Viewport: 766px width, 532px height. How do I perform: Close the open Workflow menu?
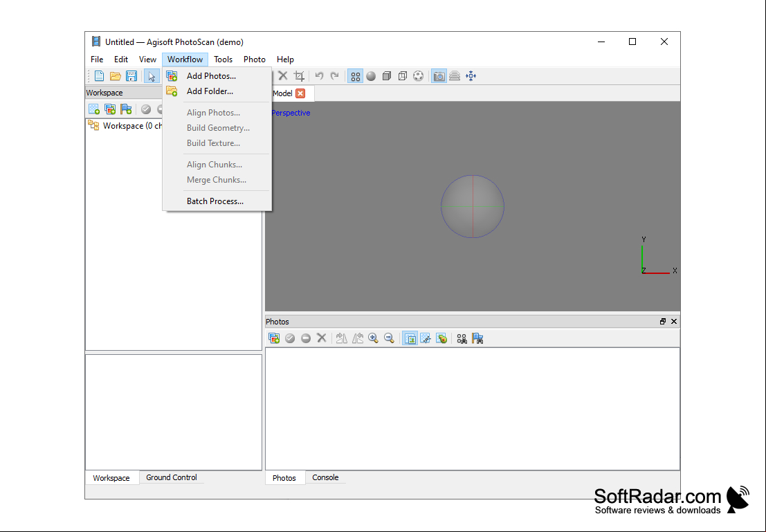tap(185, 59)
